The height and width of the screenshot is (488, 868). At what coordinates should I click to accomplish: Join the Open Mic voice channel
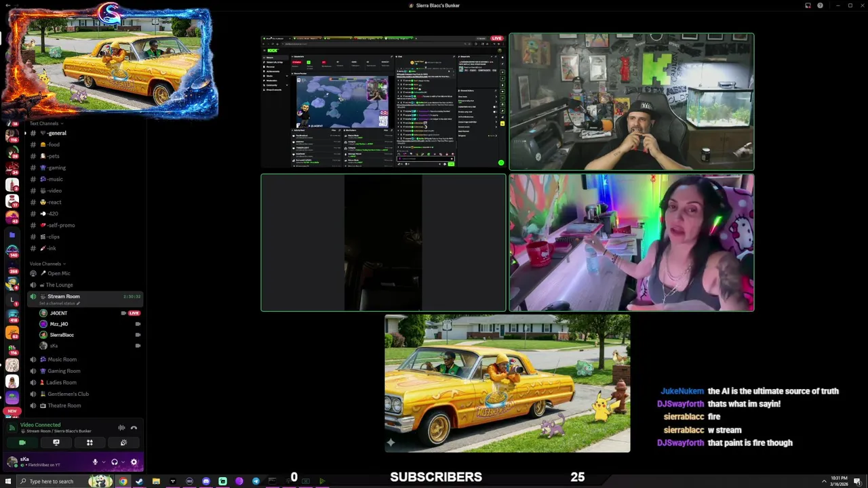point(85,273)
